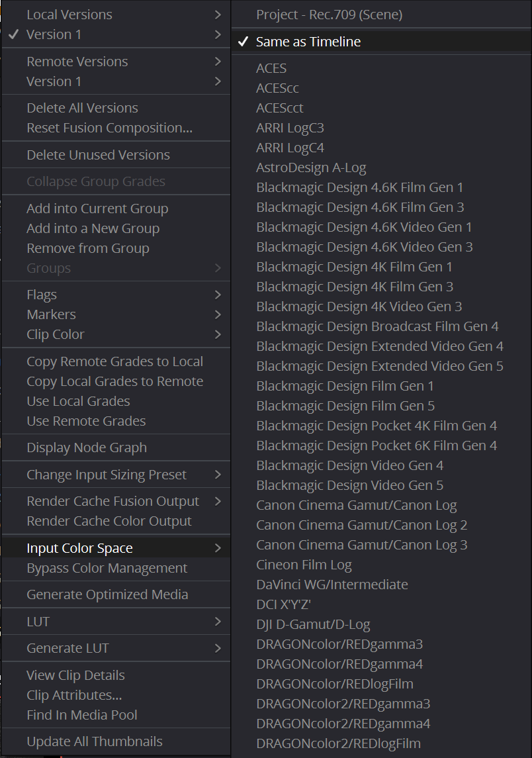
Task: Open Clip Attributes...
Action: (x=116, y=694)
